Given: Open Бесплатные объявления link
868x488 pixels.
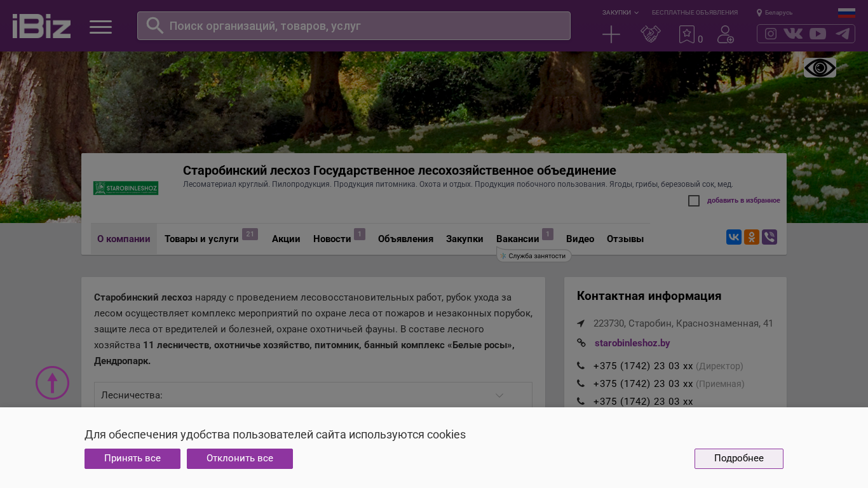Looking at the screenshot, I should pyautogui.click(x=695, y=13).
